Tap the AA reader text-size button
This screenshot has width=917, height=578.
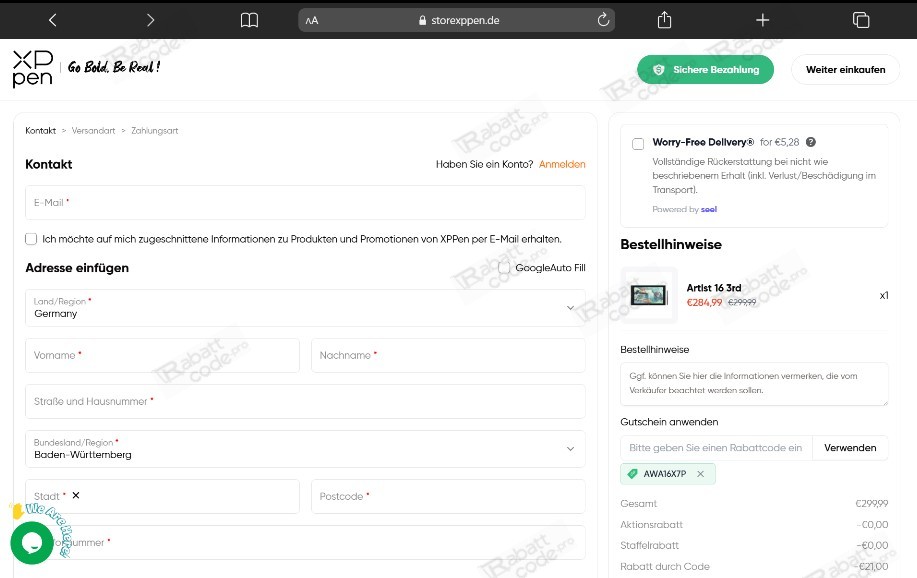[x=312, y=20]
